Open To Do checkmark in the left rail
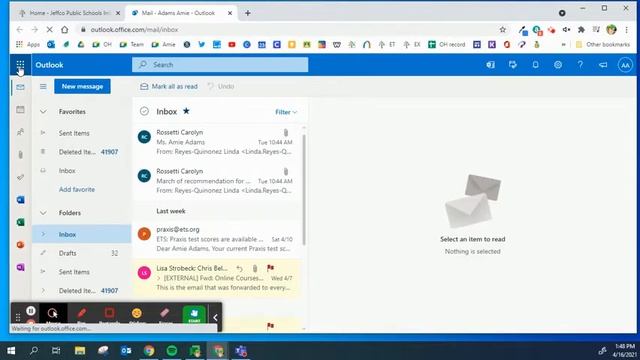Image resolution: width=640 pixels, height=360 pixels. (x=20, y=177)
